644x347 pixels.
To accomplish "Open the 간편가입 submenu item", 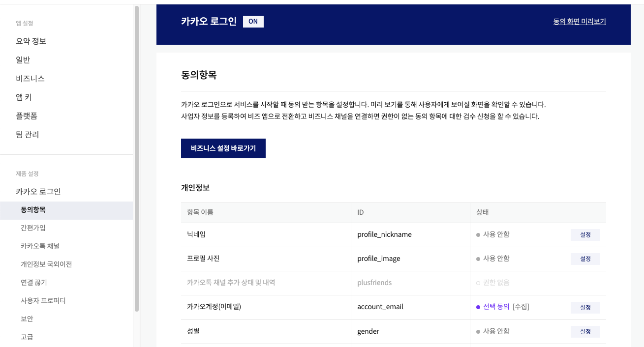I will point(33,228).
